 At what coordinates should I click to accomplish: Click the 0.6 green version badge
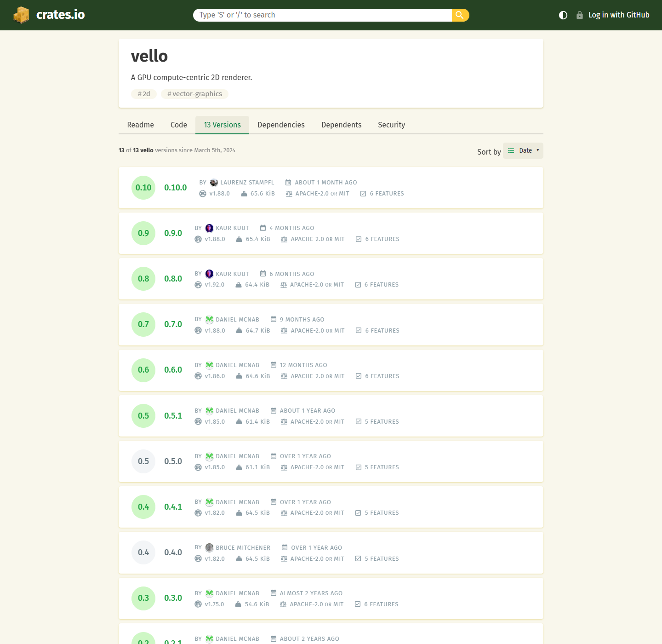click(143, 370)
